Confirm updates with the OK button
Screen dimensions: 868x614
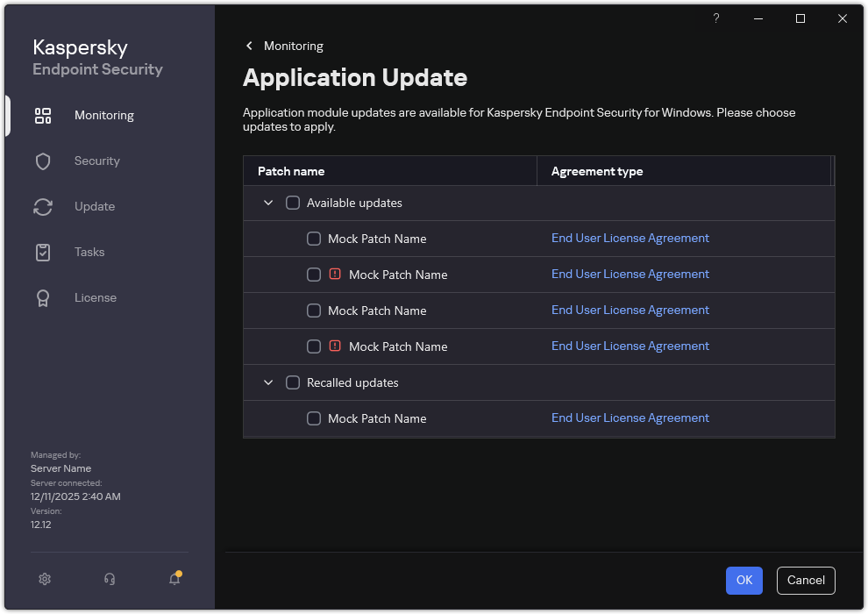(743, 580)
